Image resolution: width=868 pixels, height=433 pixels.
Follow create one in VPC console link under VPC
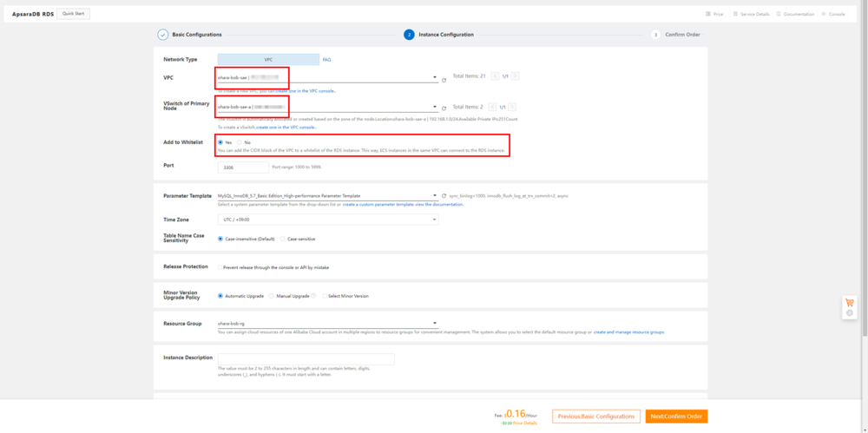click(305, 90)
